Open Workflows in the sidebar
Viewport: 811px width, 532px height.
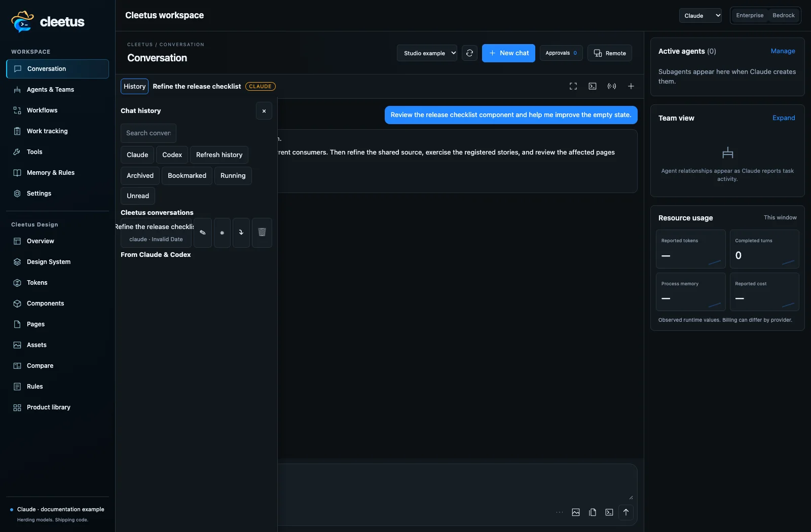point(57,110)
